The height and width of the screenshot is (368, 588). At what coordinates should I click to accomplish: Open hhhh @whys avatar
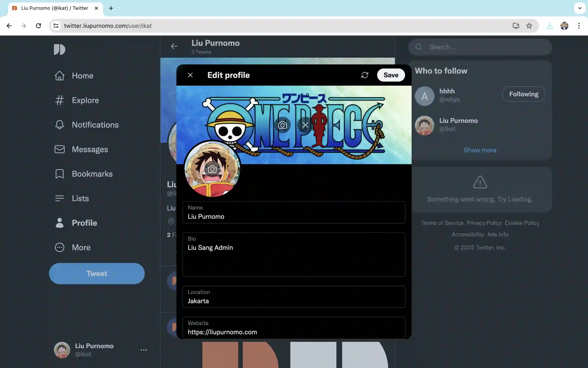tap(424, 96)
